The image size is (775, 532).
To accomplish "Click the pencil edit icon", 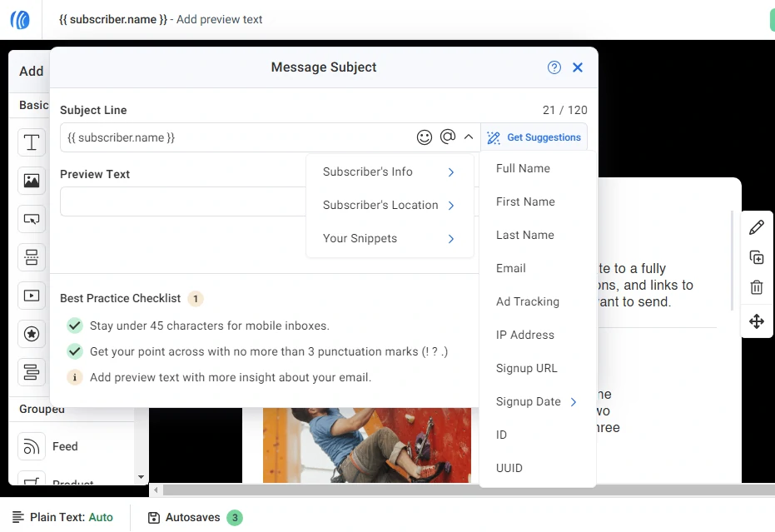I will (757, 227).
